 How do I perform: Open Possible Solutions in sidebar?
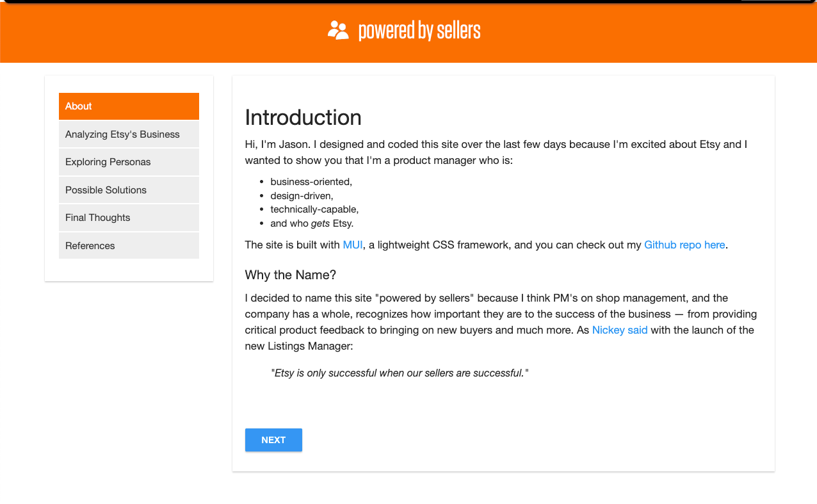coord(129,190)
